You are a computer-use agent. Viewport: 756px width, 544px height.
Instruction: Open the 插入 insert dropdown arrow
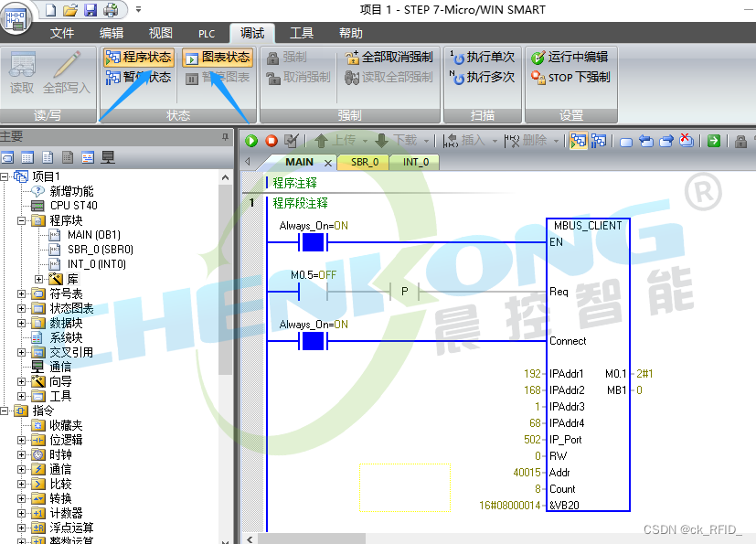coord(495,141)
